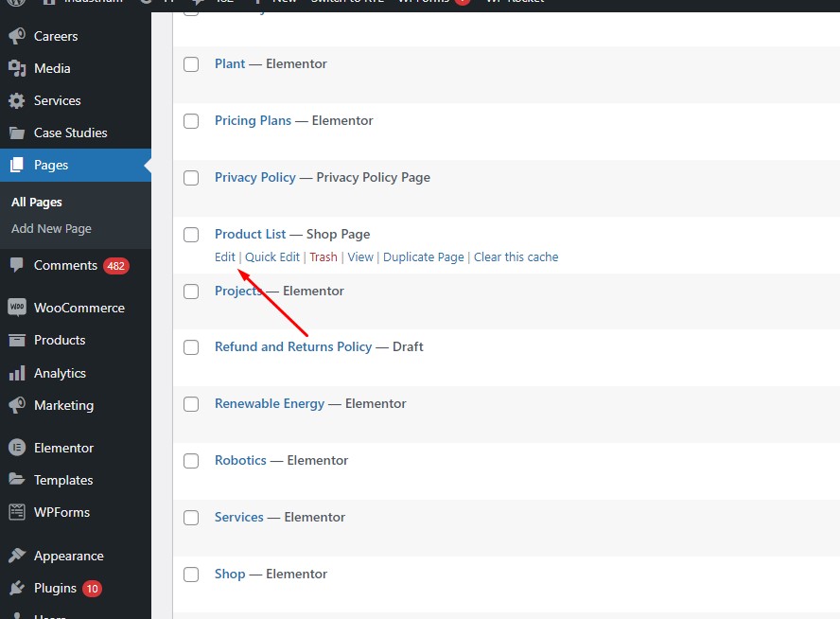The image size is (840, 619).
Task: Open the Privacy Policy title link
Action: 255,177
